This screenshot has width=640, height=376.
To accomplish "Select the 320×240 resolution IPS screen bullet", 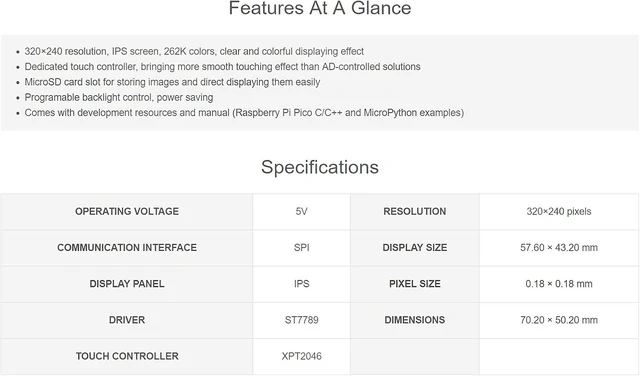I will click(x=194, y=51).
